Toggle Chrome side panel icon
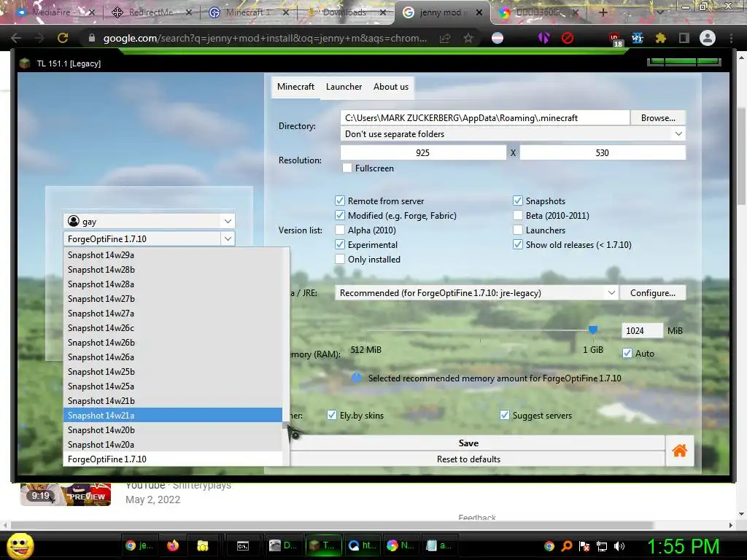This screenshot has height=560, width=747. click(684, 38)
